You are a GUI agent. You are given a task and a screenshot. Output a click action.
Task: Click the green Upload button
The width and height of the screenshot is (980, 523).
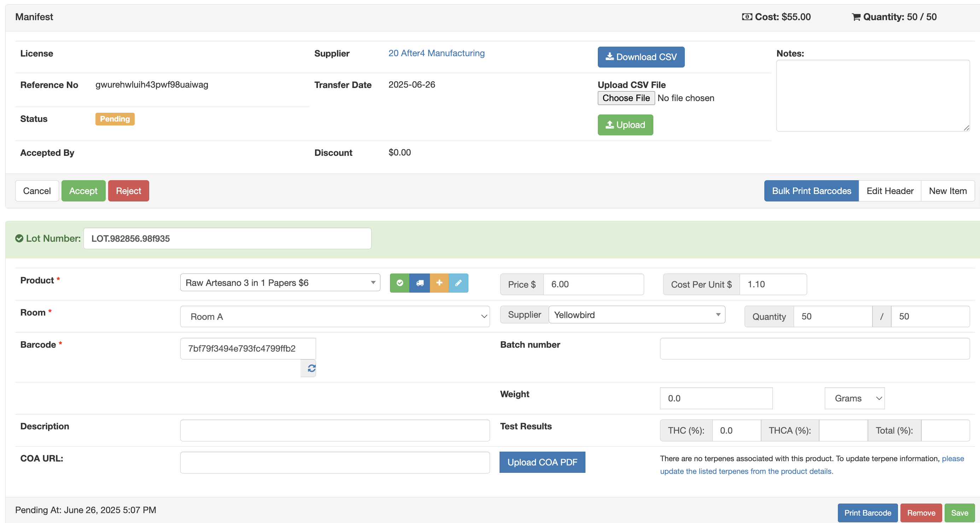click(625, 125)
